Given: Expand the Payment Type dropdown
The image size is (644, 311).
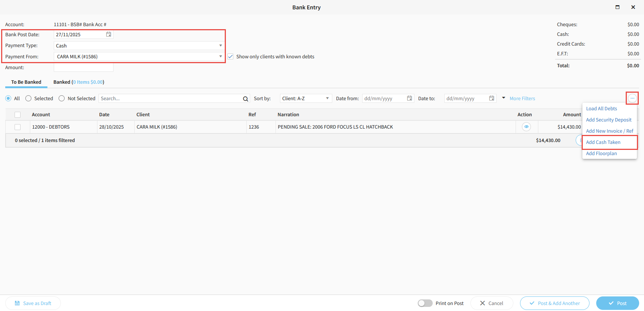Looking at the screenshot, I should click(x=221, y=46).
